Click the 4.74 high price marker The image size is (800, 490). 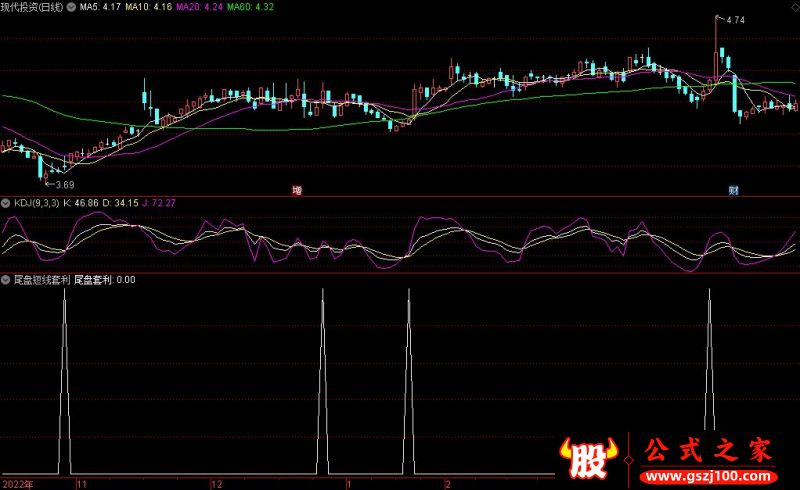(735, 20)
